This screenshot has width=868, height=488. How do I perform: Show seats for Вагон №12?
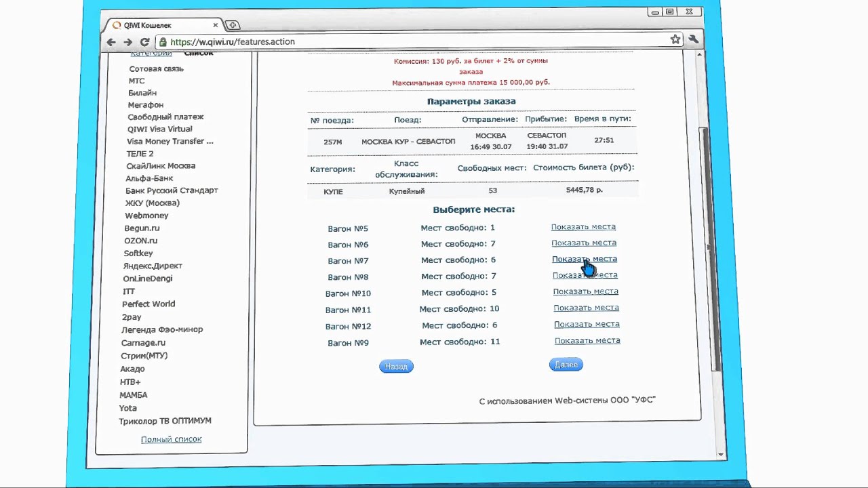pyautogui.click(x=587, y=324)
